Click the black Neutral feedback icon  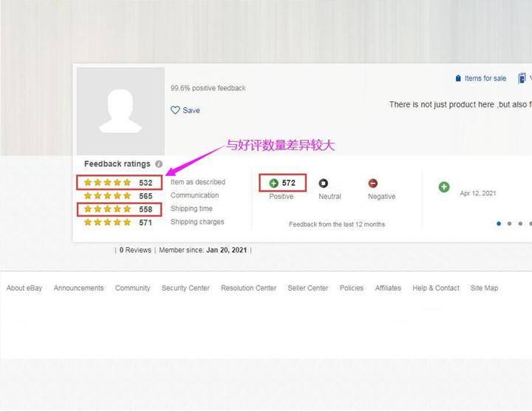324,183
